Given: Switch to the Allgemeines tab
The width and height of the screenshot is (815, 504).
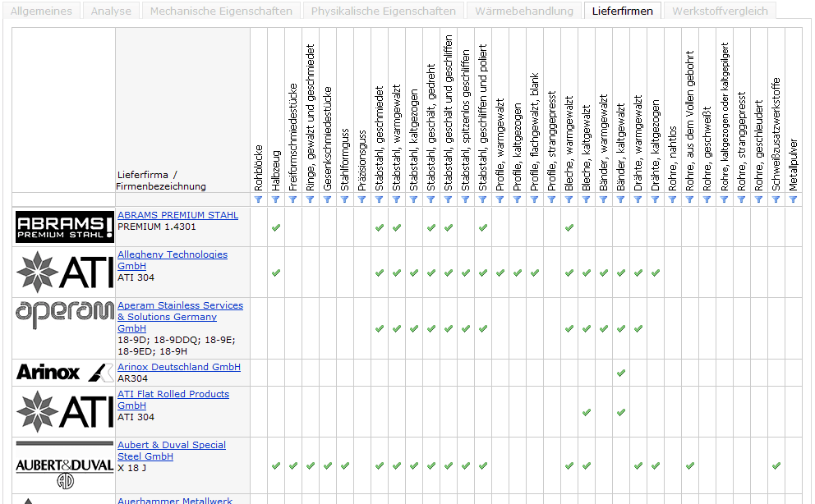Looking at the screenshot, I should (x=41, y=11).
